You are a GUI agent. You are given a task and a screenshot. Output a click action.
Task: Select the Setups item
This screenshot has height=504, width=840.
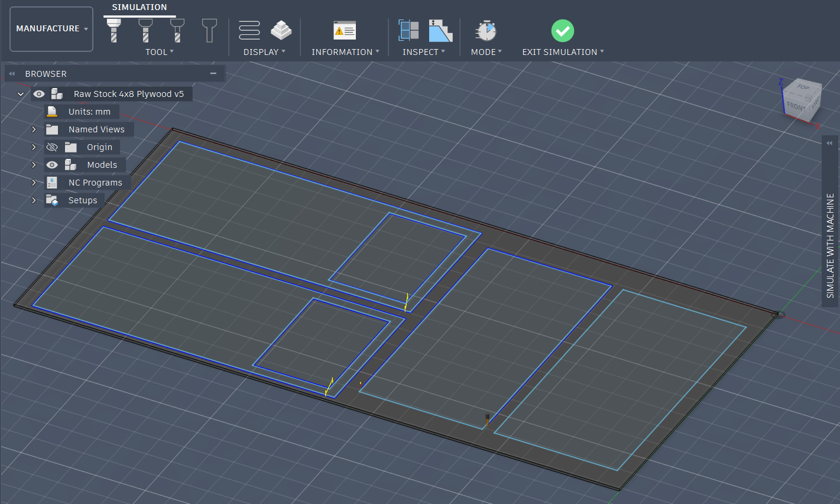83,200
